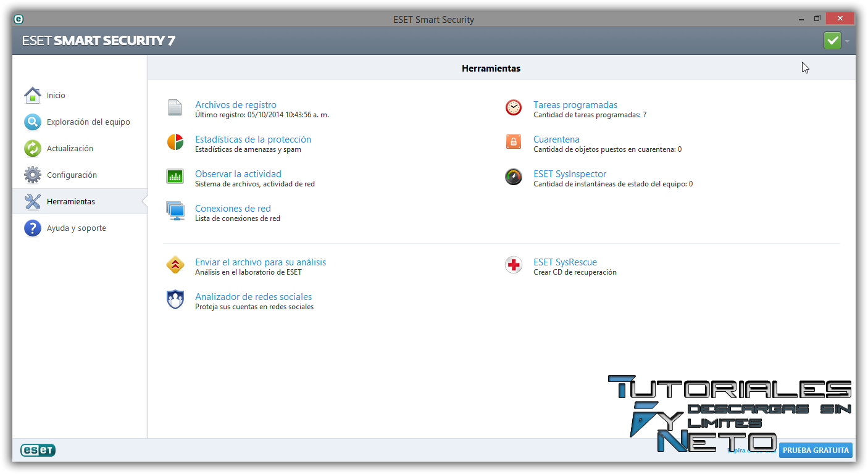Screen dimensions: 868x474
Task: Open the Conexiones de red link
Action: (233, 209)
